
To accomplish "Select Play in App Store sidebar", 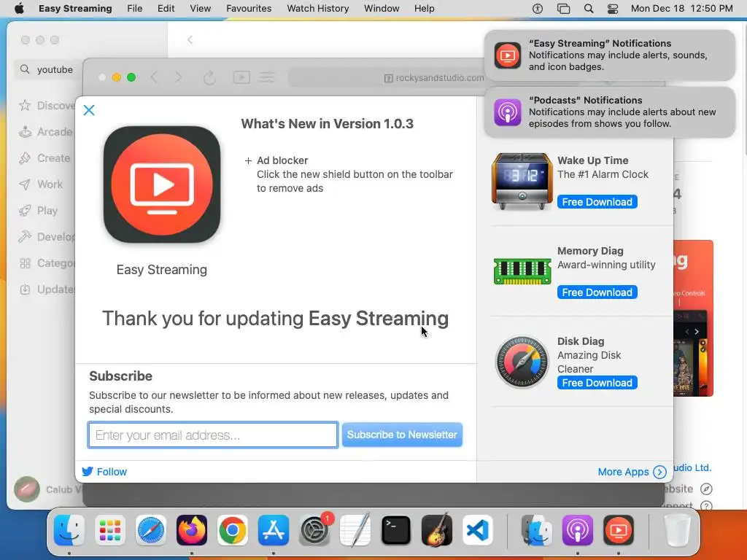I will point(38,211).
